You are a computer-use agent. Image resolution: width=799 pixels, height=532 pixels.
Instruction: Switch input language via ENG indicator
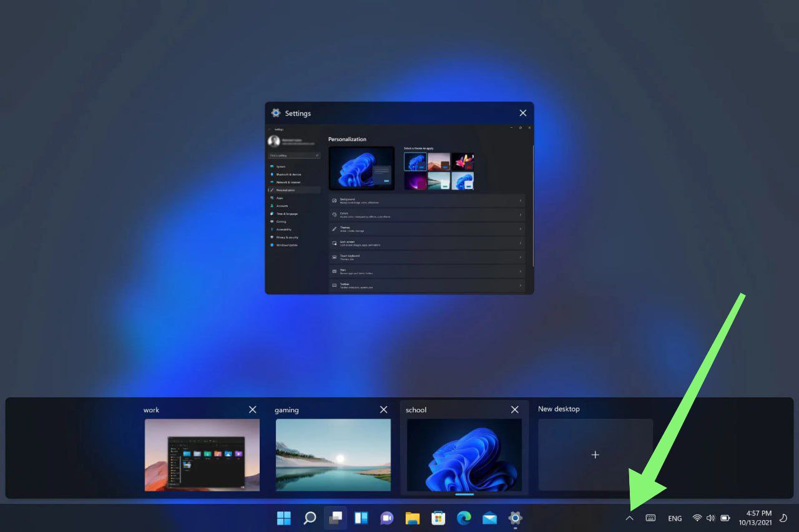coord(675,518)
